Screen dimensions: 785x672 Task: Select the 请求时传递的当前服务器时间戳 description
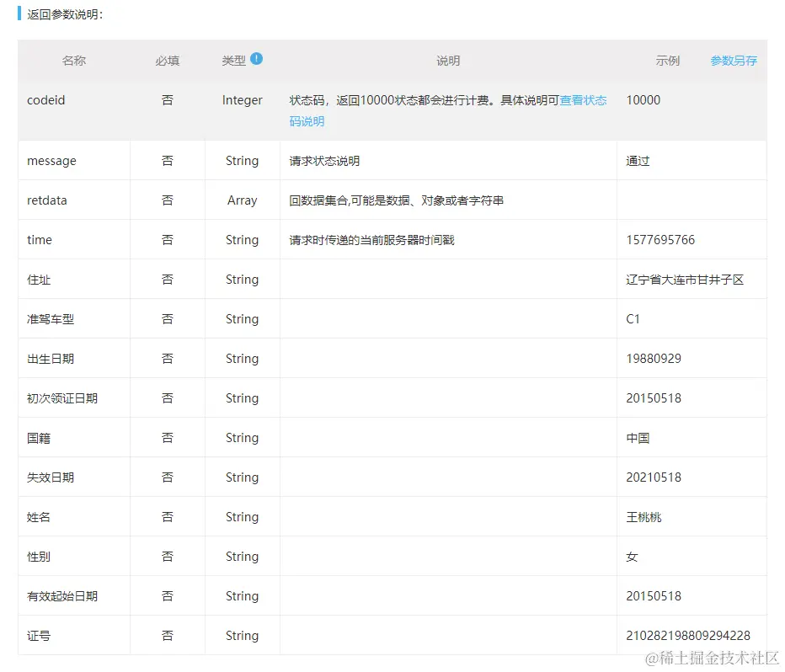click(x=372, y=240)
